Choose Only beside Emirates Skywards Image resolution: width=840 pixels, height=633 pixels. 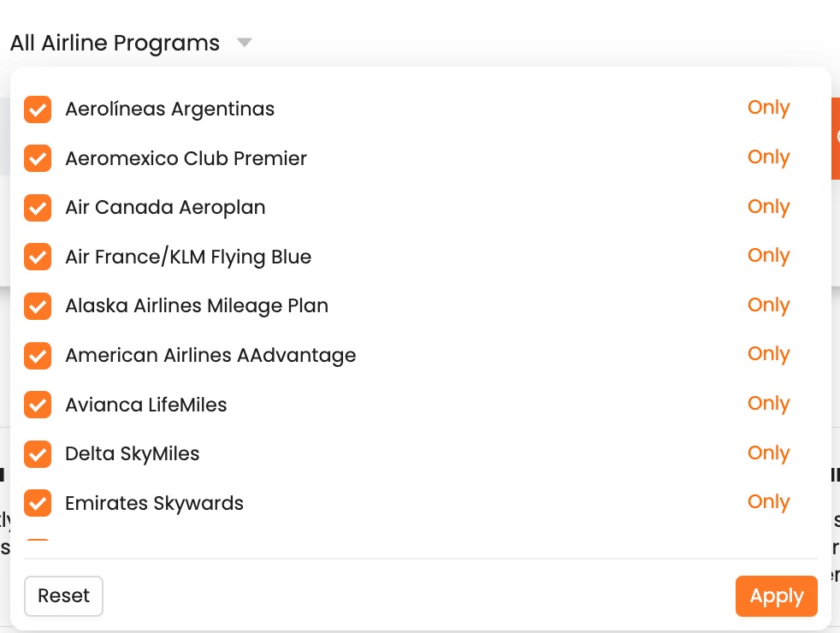pos(767,502)
